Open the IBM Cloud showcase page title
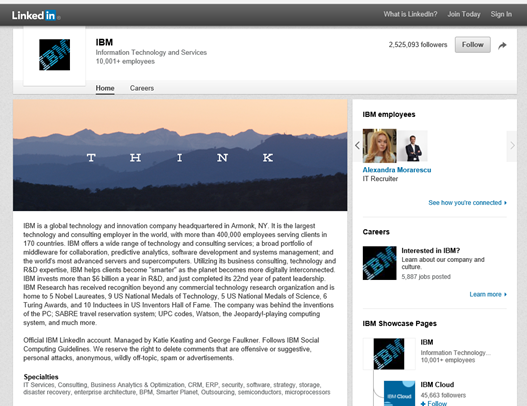The width and height of the screenshot is (527, 406). 437,385
